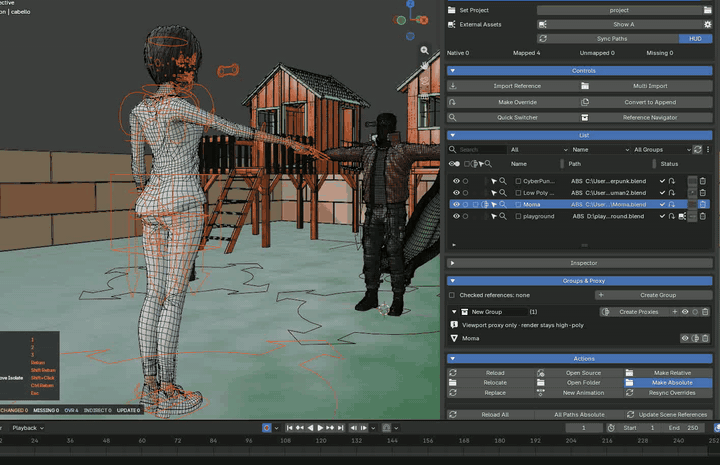Image resolution: width=720 pixels, height=465 pixels.
Task: Delete the playground reference with trash icon
Action: [703, 216]
